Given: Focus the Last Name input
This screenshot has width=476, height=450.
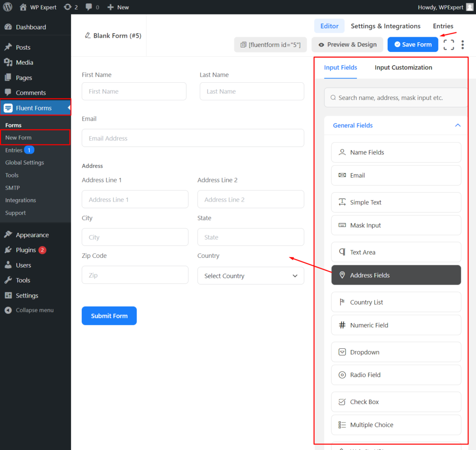Looking at the screenshot, I should pos(251,91).
